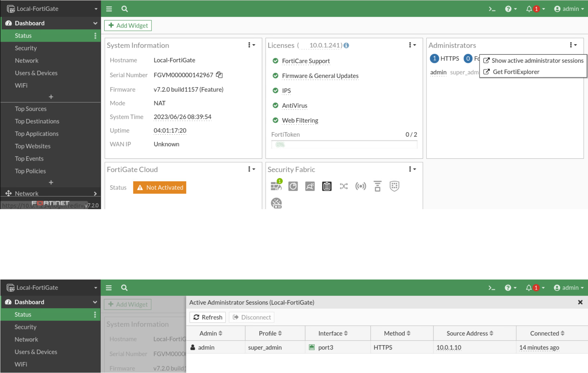Select Show active administrator sessions

(x=533, y=60)
